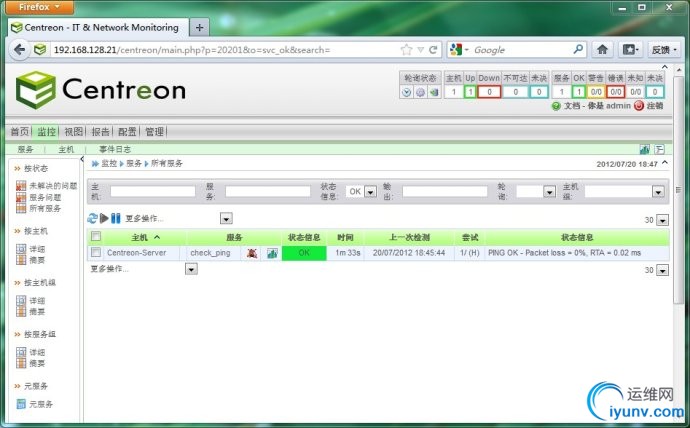This screenshot has height=428, width=690.
Task: Reload the page with the Firefox refresh icon
Action: pyautogui.click(x=433, y=50)
